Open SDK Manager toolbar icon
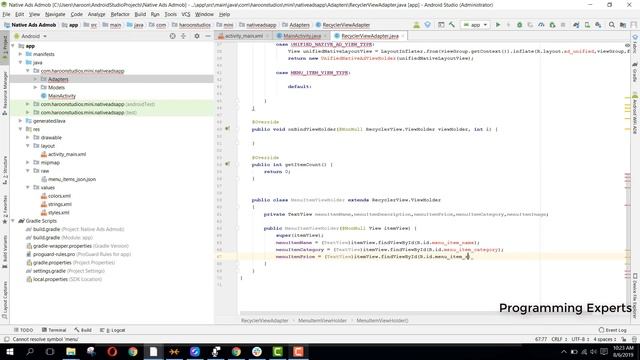This screenshot has width=640, height=360. tap(598, 25)
